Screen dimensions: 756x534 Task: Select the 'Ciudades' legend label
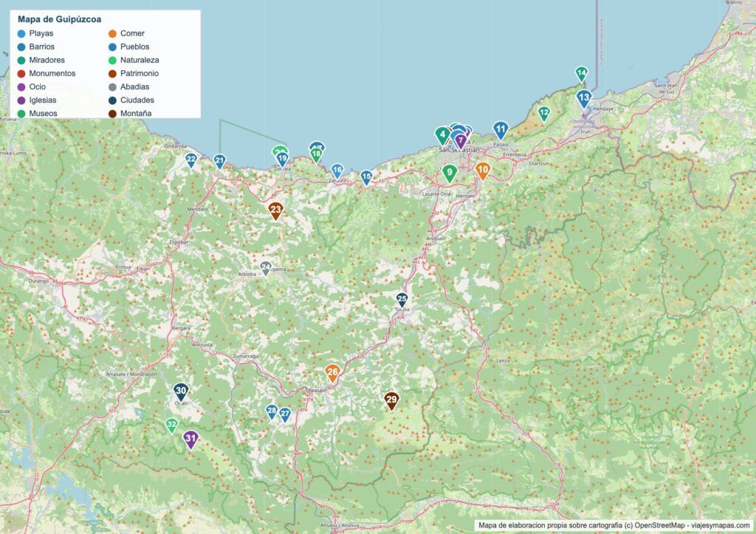pyautogui.click(x=137, y=100)
